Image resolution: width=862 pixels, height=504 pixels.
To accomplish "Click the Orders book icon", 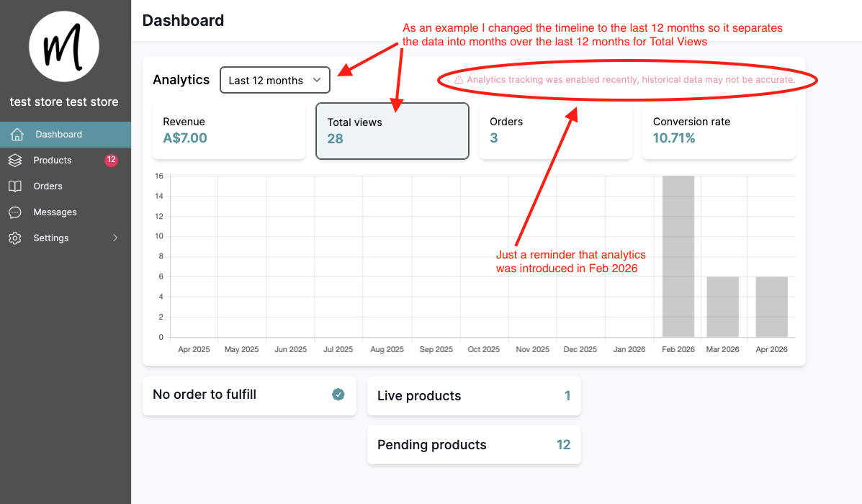I will (15, 186).
